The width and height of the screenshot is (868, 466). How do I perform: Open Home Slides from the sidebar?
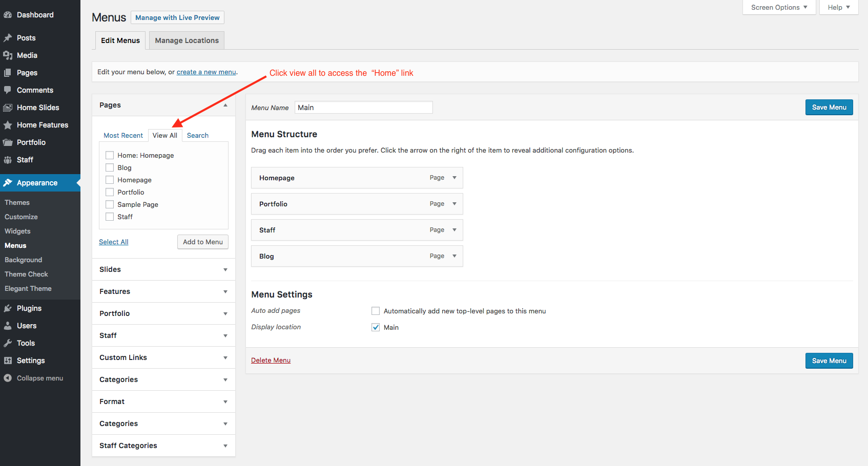click(x=9, y=107)
